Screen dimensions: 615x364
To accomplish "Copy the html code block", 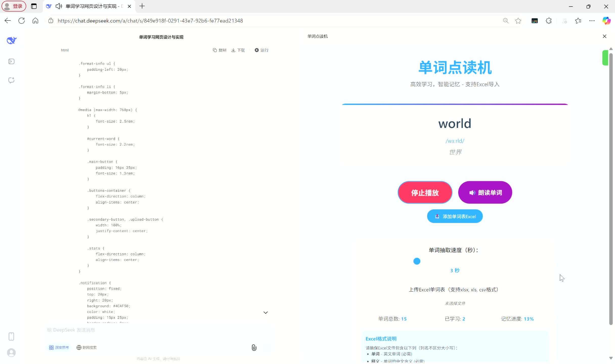I will click(x=219, y=50).
